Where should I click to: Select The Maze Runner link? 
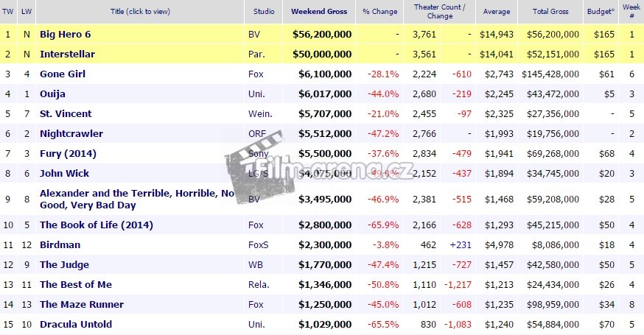tap(81, 304)
